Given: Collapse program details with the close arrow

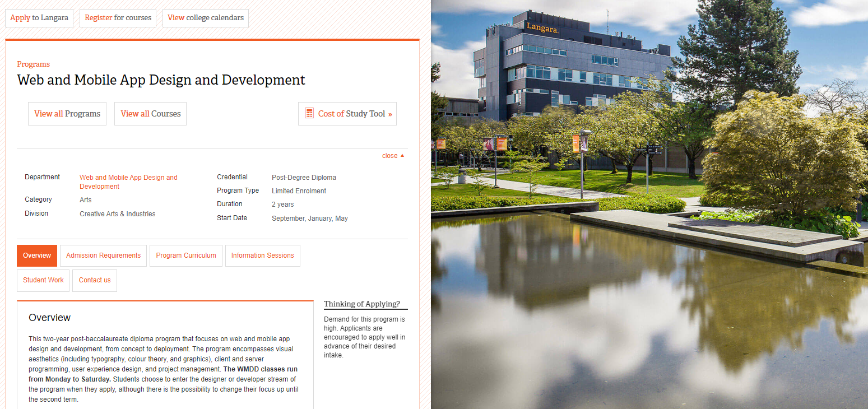Looking at the screenshot, I should (x=393, y=156).
